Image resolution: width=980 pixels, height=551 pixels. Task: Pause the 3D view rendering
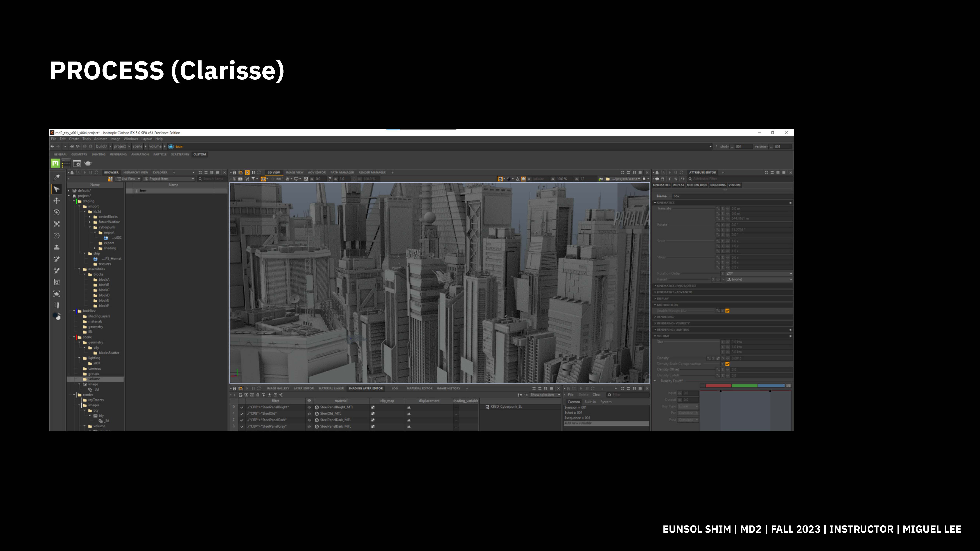(x=253, y=173)
